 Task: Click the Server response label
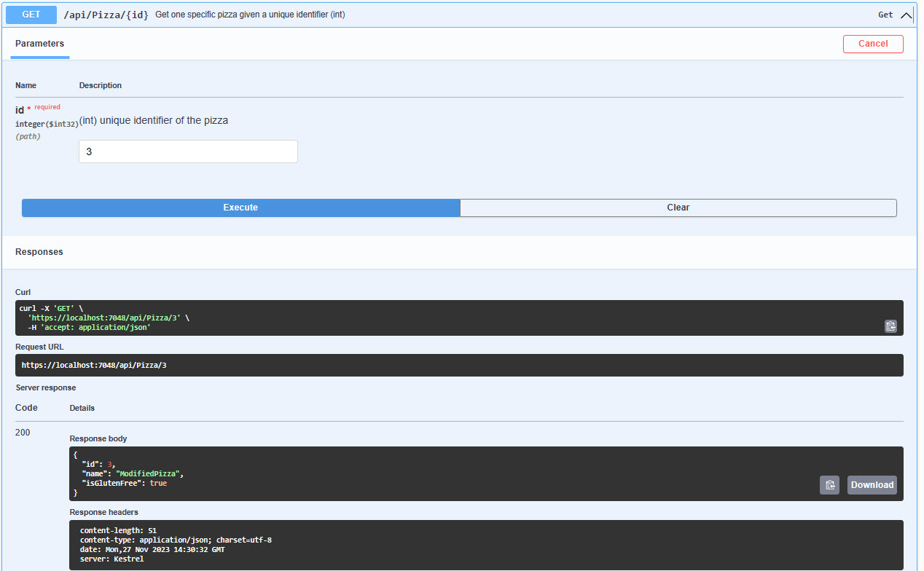pyautogui.click(x=46, y=387)
